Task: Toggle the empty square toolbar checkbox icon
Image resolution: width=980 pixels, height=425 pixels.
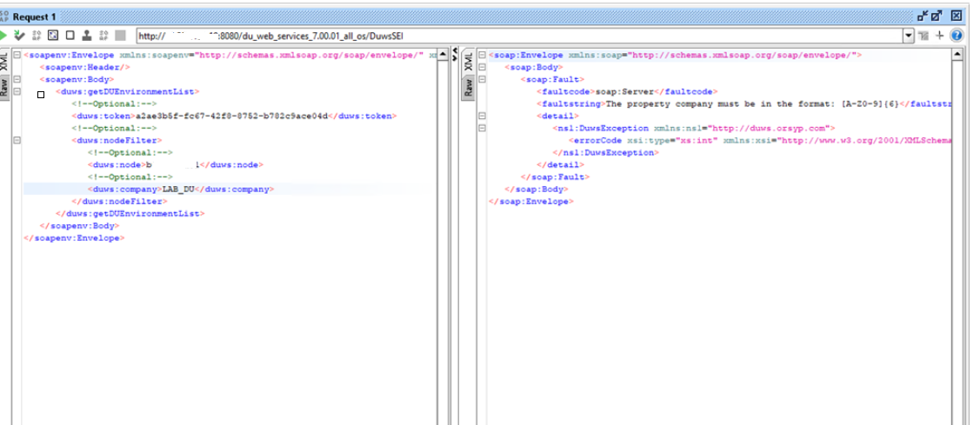Action: (70, 36)
